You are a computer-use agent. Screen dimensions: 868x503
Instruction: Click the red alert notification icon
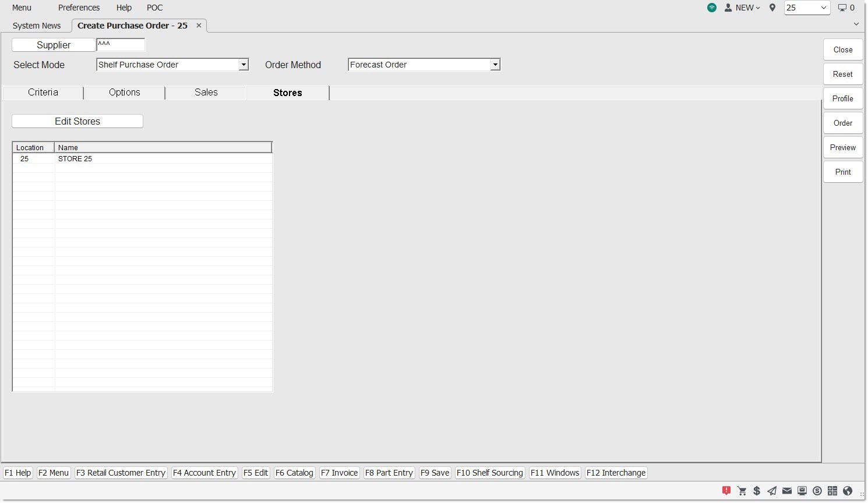point(726,491)
